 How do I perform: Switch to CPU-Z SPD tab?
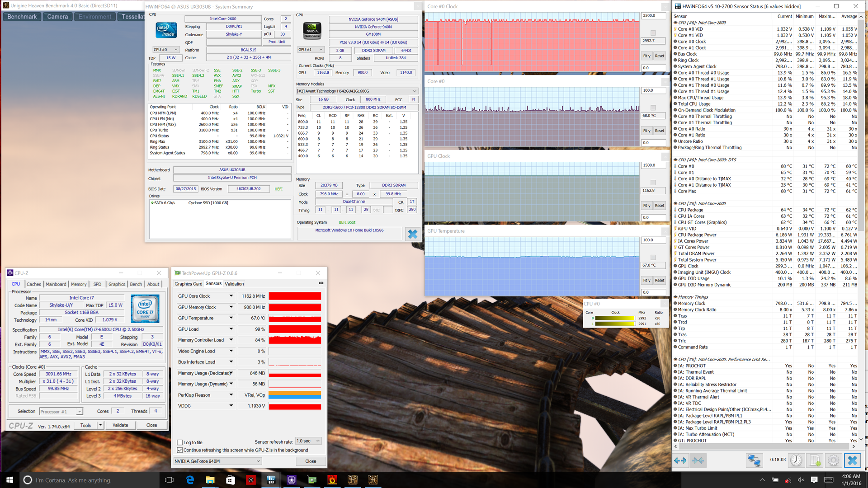pos(97,284)
